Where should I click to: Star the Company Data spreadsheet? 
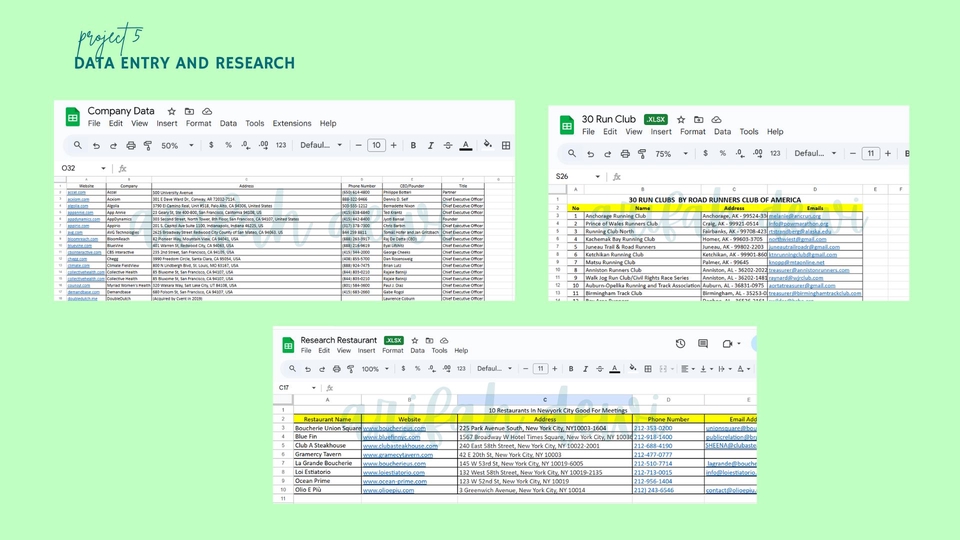click(171, 111)
